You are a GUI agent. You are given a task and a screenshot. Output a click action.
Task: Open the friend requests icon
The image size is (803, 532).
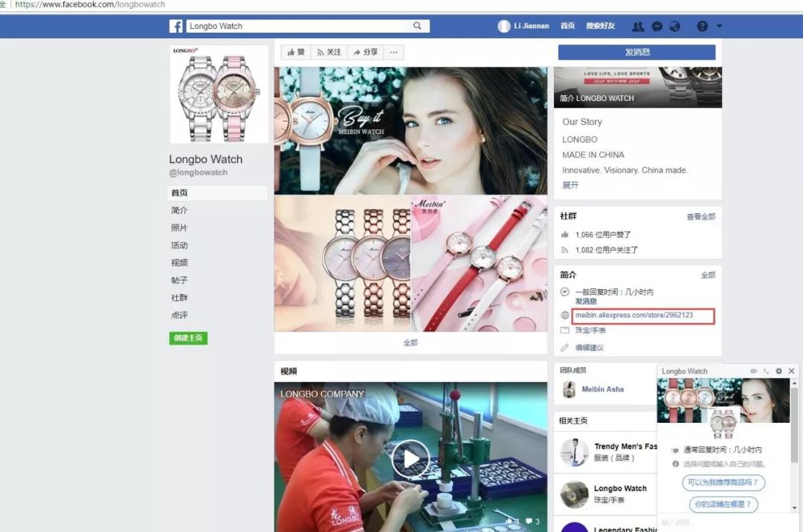click(x=638, y=26)
